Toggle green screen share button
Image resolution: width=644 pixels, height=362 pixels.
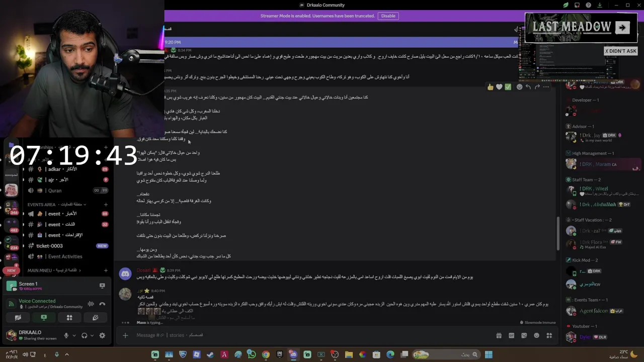click(x=44, y=318)
